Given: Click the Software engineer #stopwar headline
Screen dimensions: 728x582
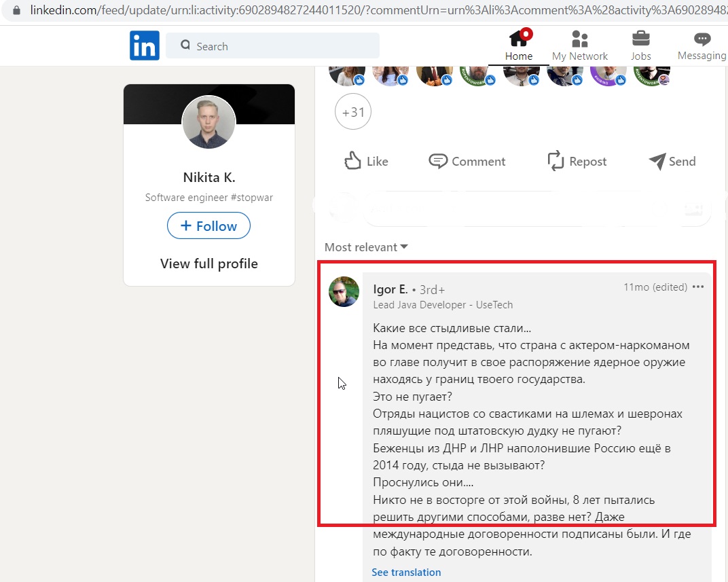Looking at the screenshot, I should click(209, 197).
